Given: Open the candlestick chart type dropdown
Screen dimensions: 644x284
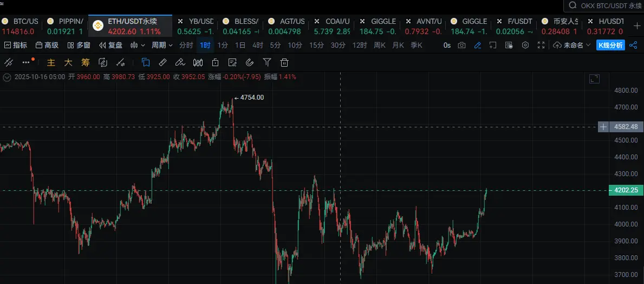Looking at the screenshot, I should click(138, 45).
